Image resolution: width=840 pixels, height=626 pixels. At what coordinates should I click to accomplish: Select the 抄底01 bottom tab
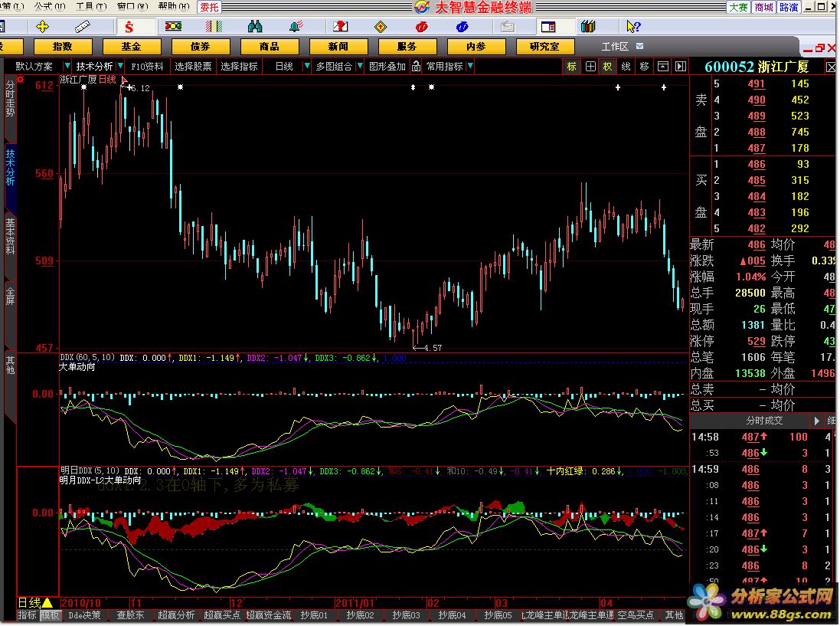pos(314,615)
